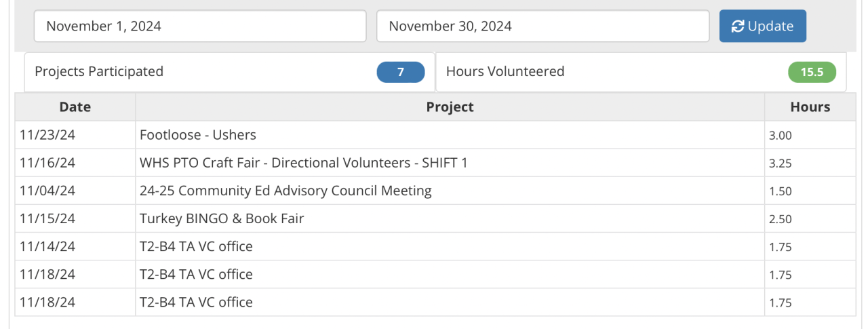Click the Project column header
This screenshot has height=329, width=868.
[x=450, y=107]
